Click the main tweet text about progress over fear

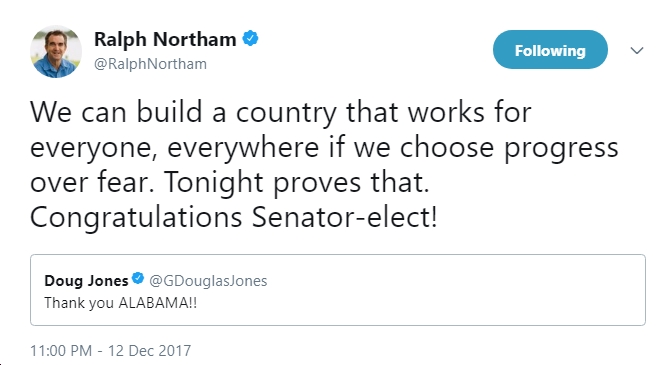(324, 165)
